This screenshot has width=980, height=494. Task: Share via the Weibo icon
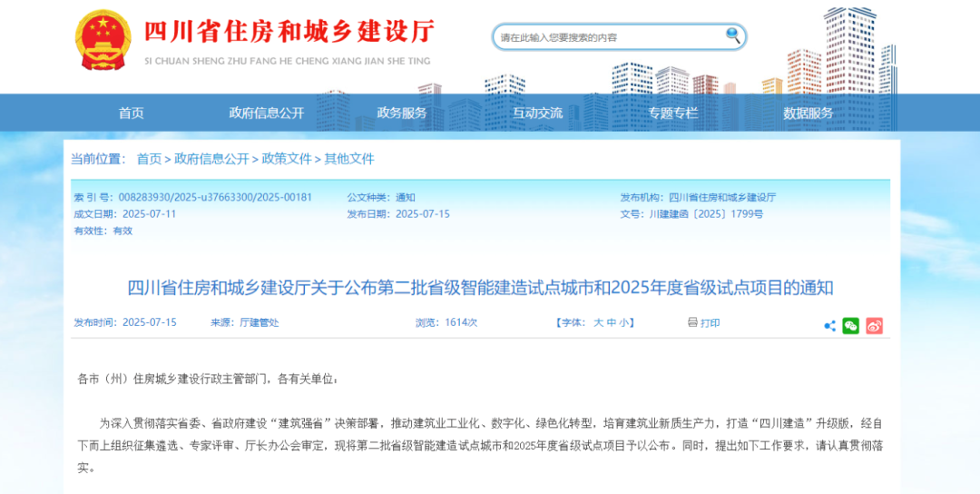tap(875, 325)
